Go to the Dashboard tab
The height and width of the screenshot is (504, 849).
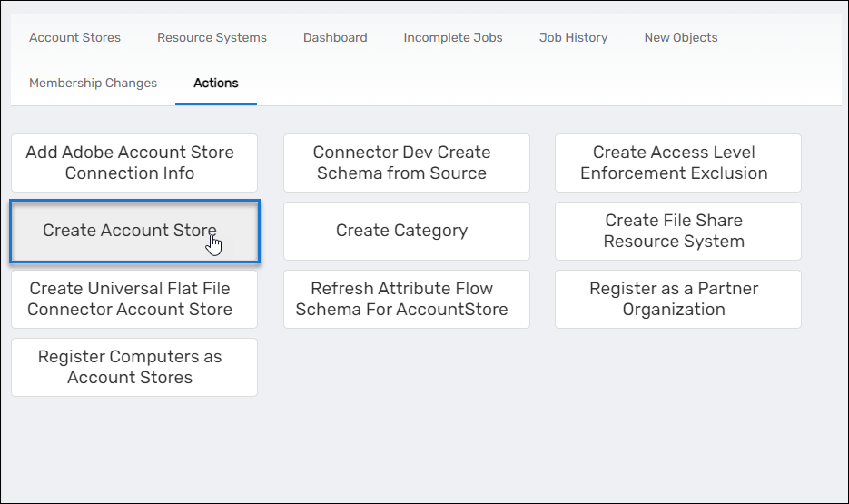coord(335,37)
